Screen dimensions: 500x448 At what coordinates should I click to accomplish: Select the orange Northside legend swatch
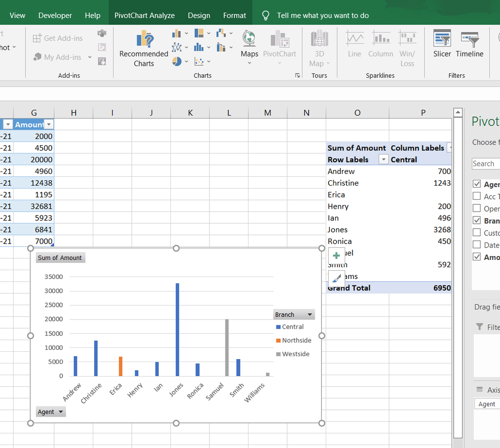tap(278, 341)
